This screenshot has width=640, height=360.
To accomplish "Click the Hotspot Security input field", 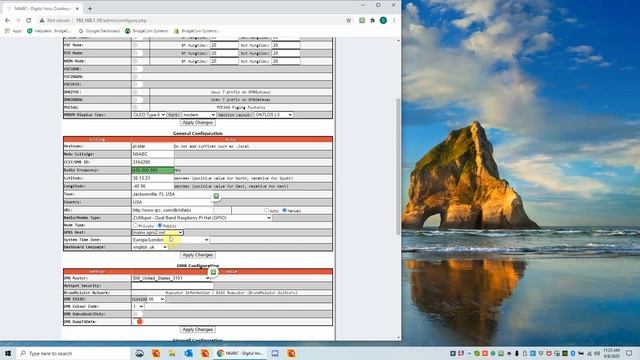I will pos(172,286).
